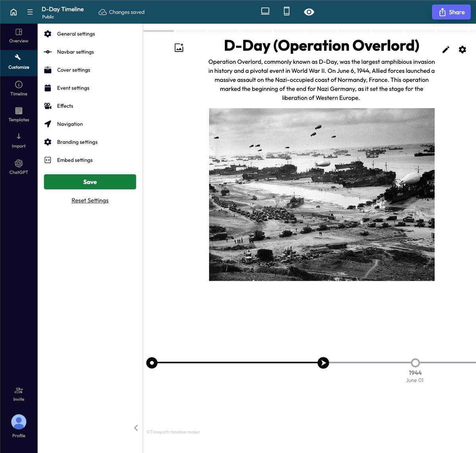Switch to mobile preview mode
Screen dimensions: 476x453
(x=286, y=12)
